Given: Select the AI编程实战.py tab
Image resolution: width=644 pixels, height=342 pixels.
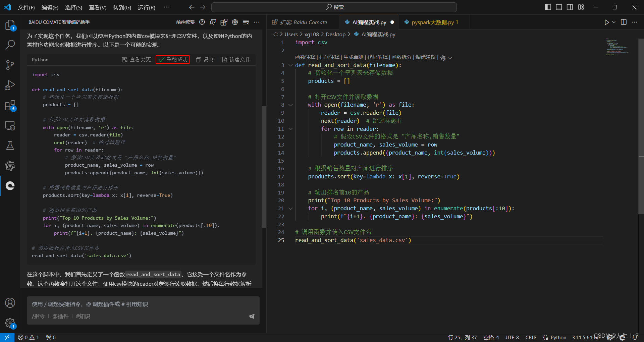Looking at the screenshot, I should (369, 22).
